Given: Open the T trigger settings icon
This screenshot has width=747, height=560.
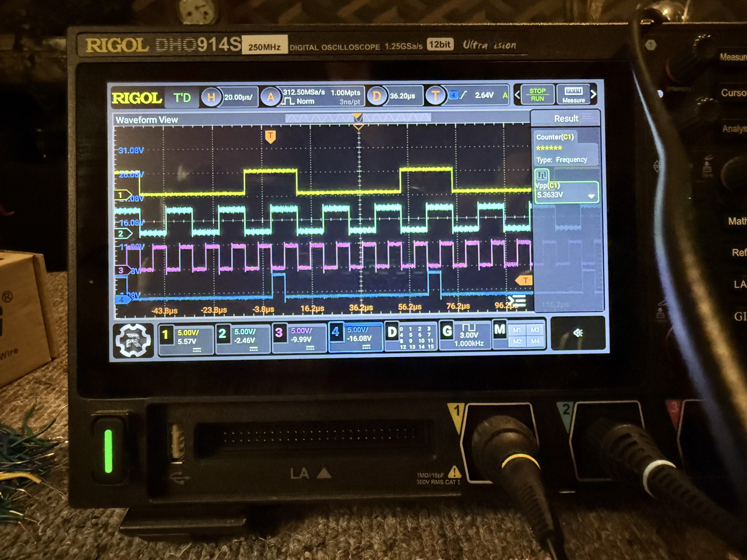Looking at the screenshot, I should (435, 96).
